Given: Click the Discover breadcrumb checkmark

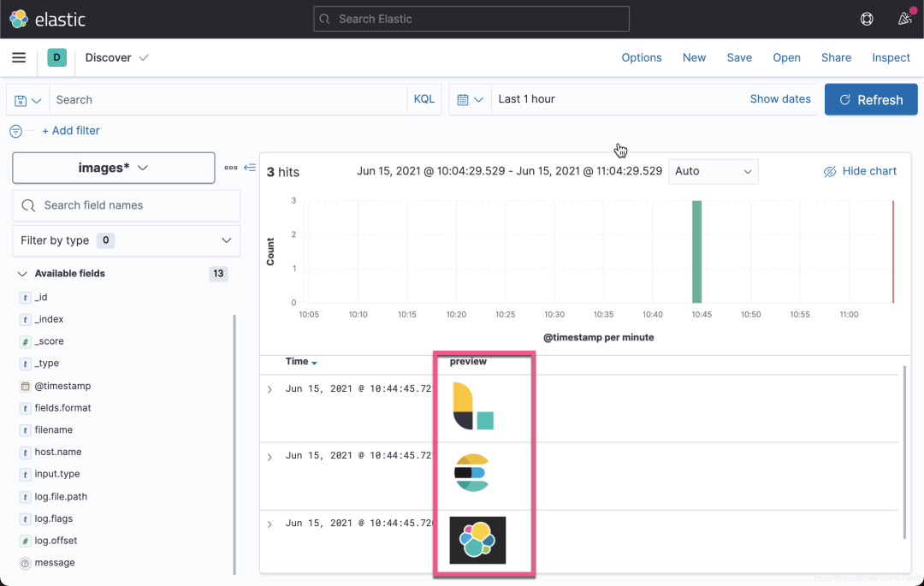Looking at the screenshot, I should pos(144,57).
